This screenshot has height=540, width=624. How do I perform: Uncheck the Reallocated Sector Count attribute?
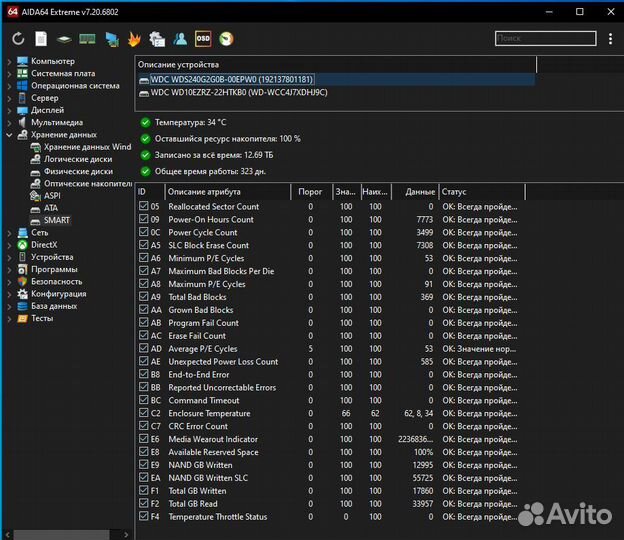pyautogui.click(x=144, y=207)
